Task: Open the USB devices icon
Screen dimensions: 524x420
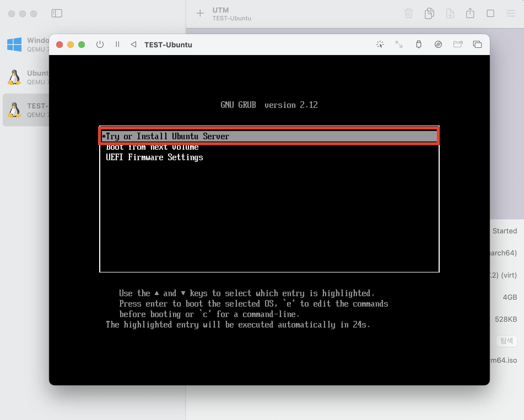Action: point(418,44)
